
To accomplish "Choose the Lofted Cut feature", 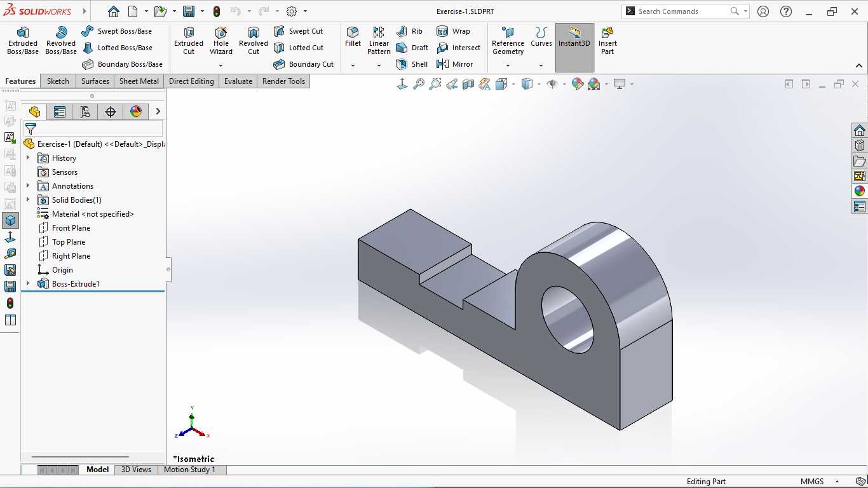I will tap(299, 48).
